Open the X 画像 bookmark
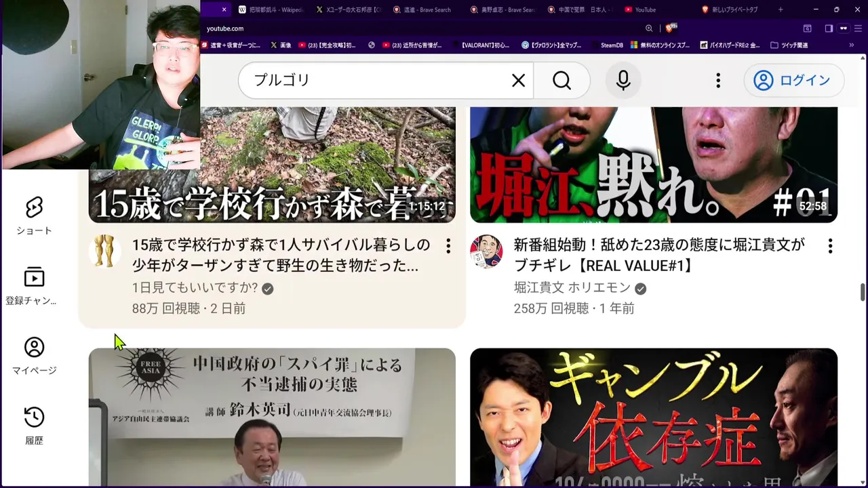This screenshot has height=488, width=868. point(281,45)
